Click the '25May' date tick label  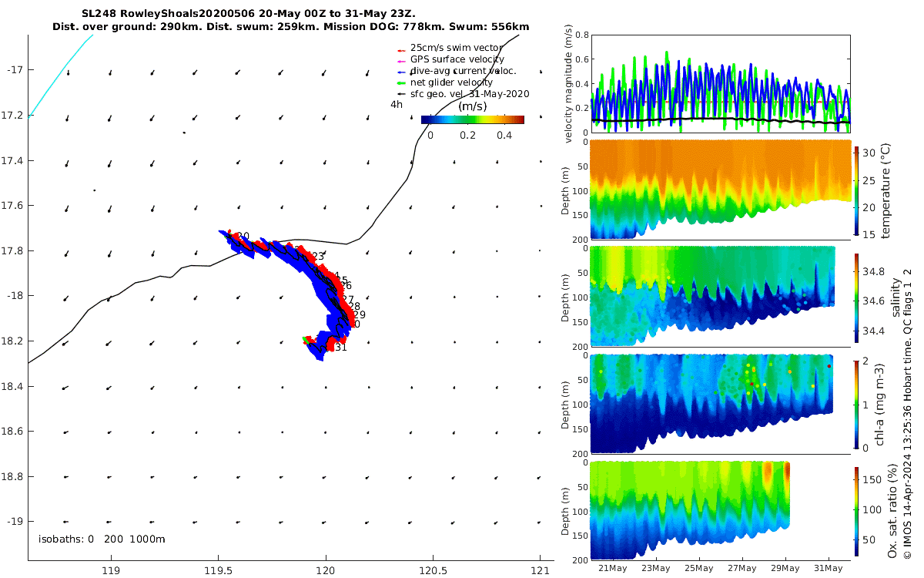click(698, 568)
